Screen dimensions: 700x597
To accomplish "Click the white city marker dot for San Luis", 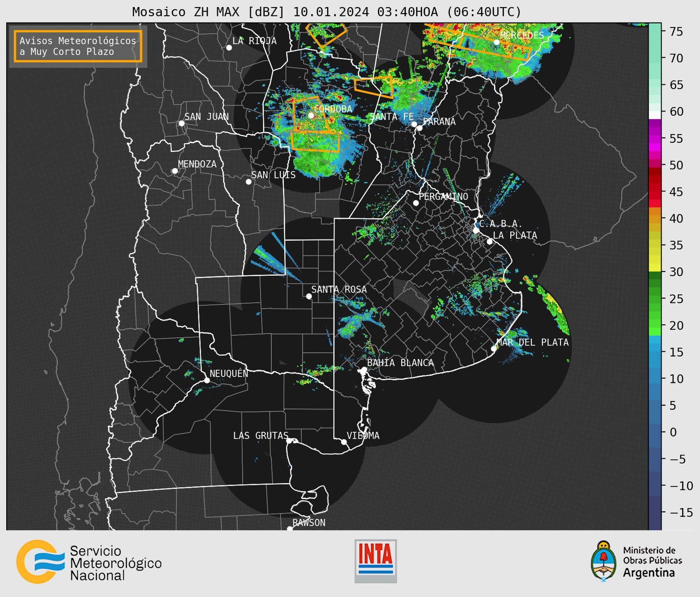I will (249, 182).
